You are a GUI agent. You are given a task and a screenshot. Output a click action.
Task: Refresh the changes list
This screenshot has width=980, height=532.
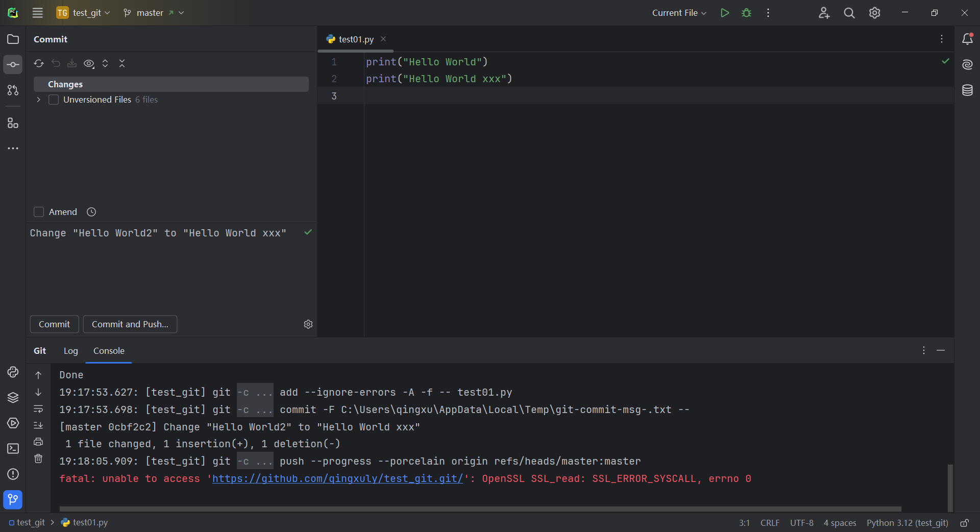coord(39,63)
